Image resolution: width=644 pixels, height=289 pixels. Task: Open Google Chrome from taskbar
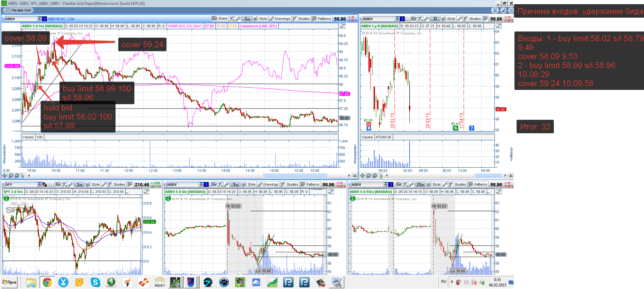(x=47, y=283)
